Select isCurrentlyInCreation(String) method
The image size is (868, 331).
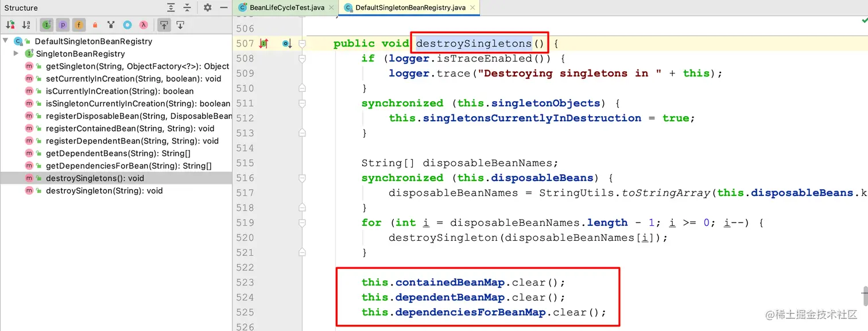coord(120,91)
